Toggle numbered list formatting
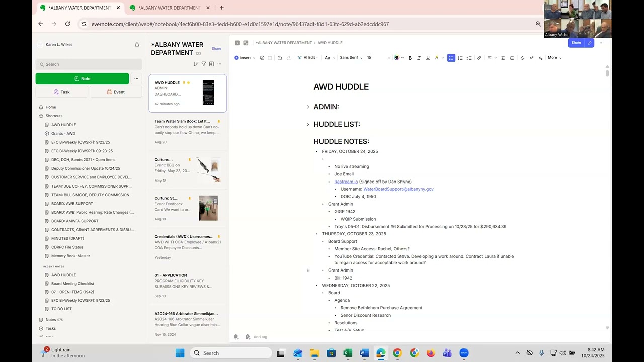644x362 pixels. (460, 58)
